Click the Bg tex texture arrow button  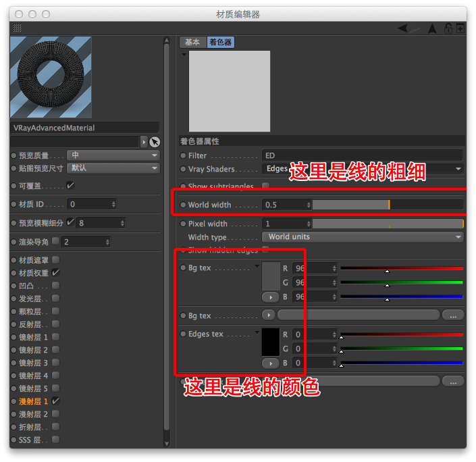pyautogui.click(x=269, y=315)
